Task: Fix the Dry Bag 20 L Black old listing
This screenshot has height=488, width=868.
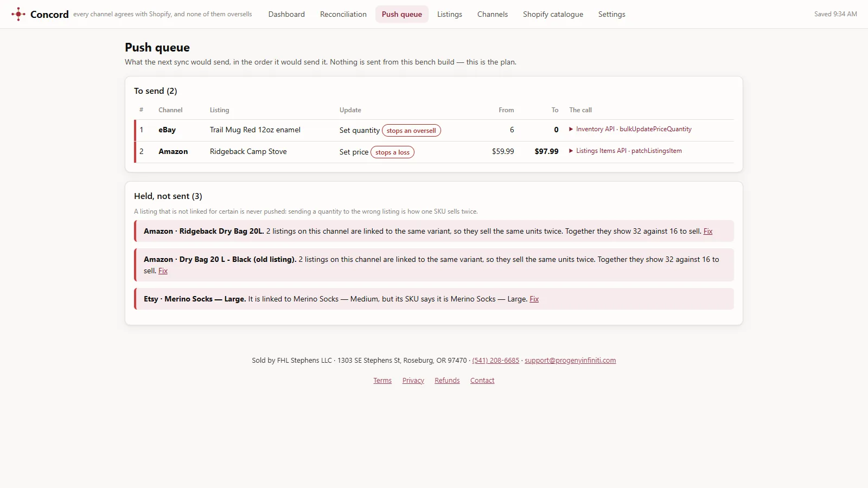Action: pyautogui.click(x=163, y=271)
